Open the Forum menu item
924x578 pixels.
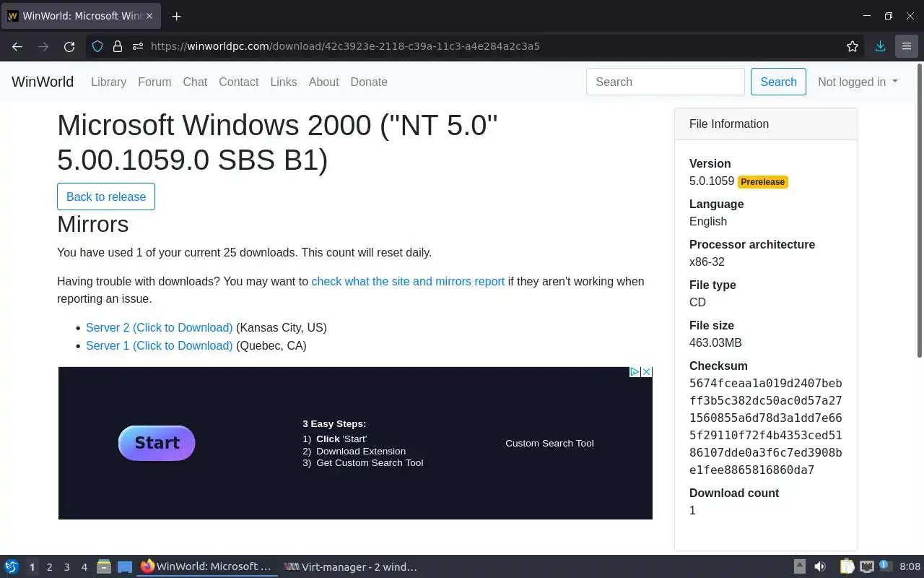(x=154, y=82)
